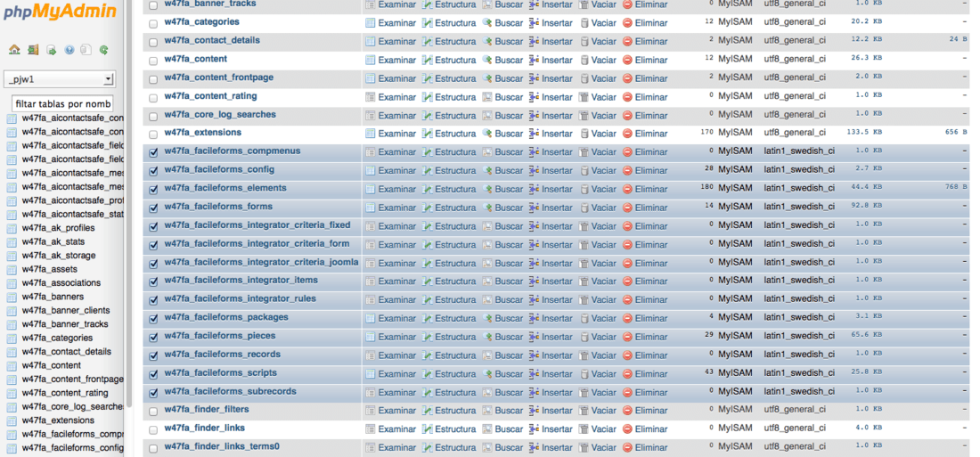Click the 133.5 KB size value
980x457 pixels.
coord(864,133)
